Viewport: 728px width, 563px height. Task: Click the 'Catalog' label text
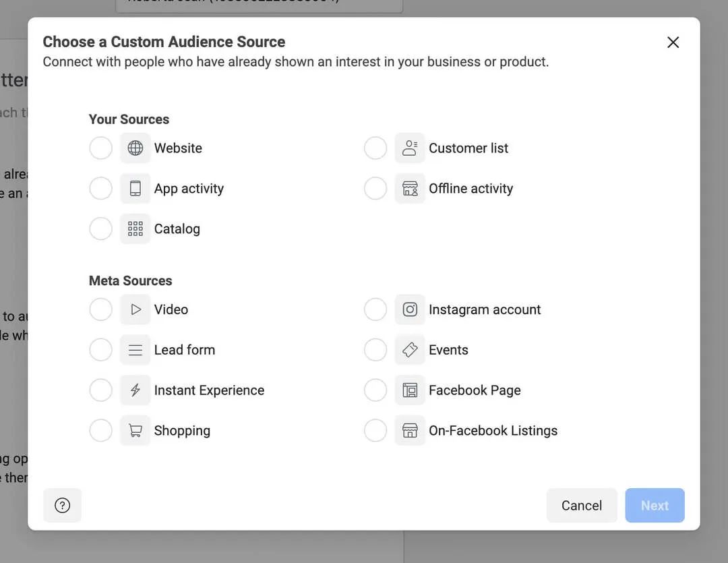pyautogui.click(x=177, y=229)
